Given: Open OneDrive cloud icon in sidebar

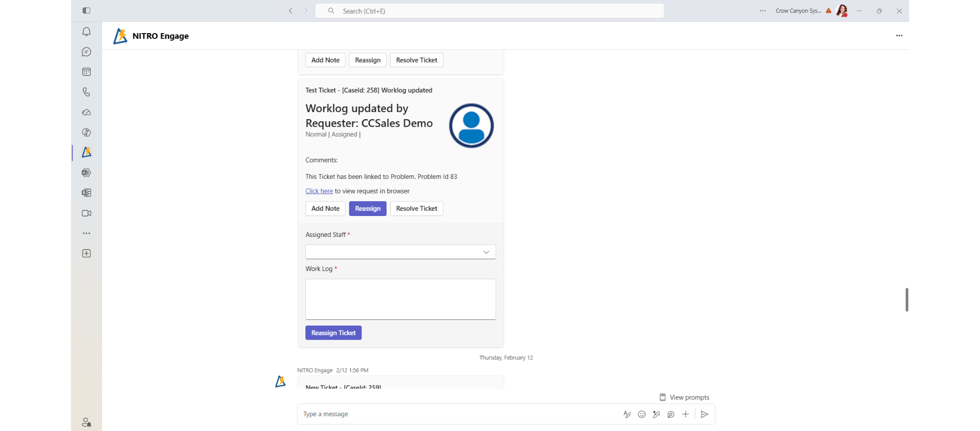Looking at the screenshot, I should [87, 112].
